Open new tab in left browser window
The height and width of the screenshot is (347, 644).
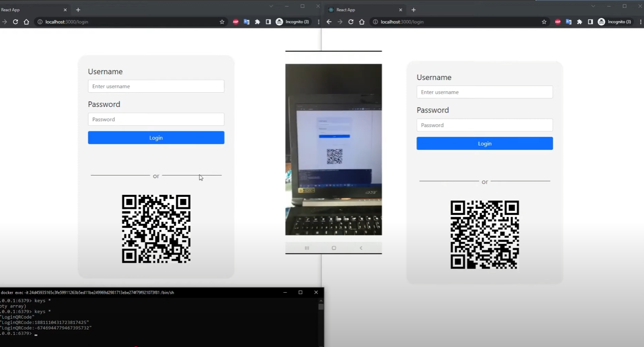(78, 10)
